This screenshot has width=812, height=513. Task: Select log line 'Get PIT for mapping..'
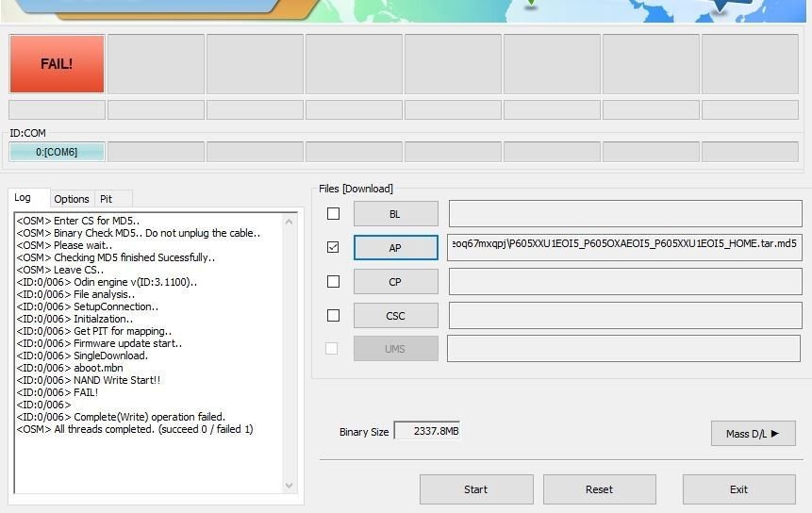click(93, 331)
